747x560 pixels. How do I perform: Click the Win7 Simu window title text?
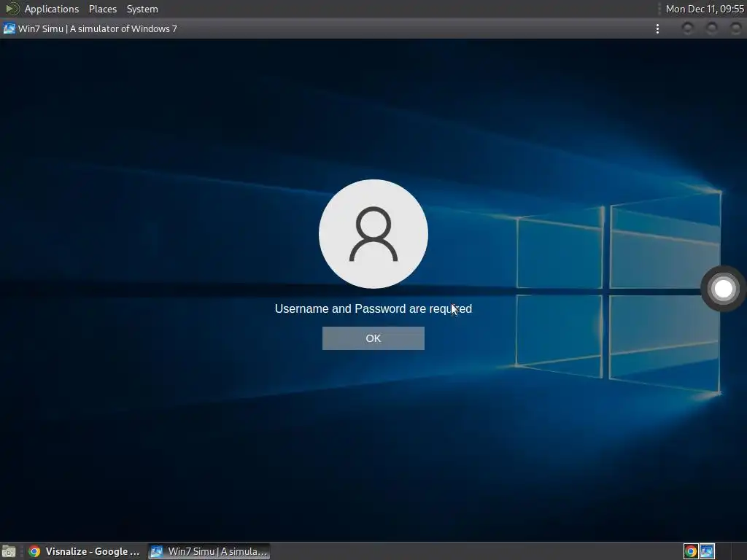[x=97, y=28]
